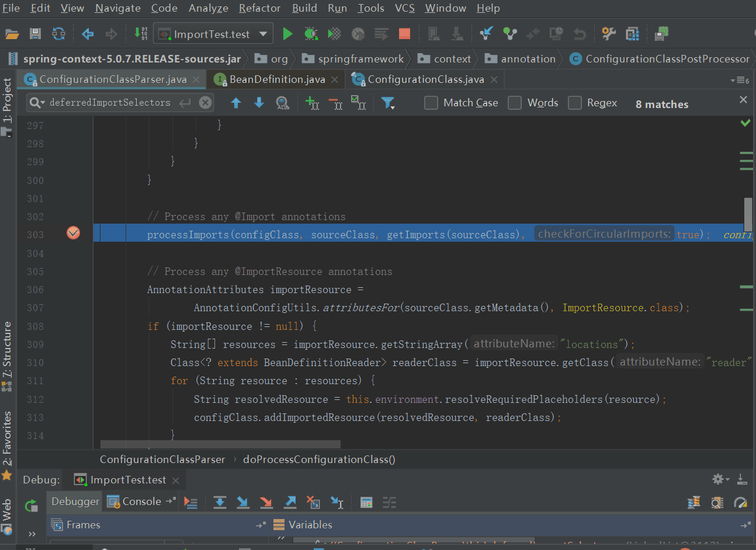Close the ImportTest.test debug session tab

175,481
